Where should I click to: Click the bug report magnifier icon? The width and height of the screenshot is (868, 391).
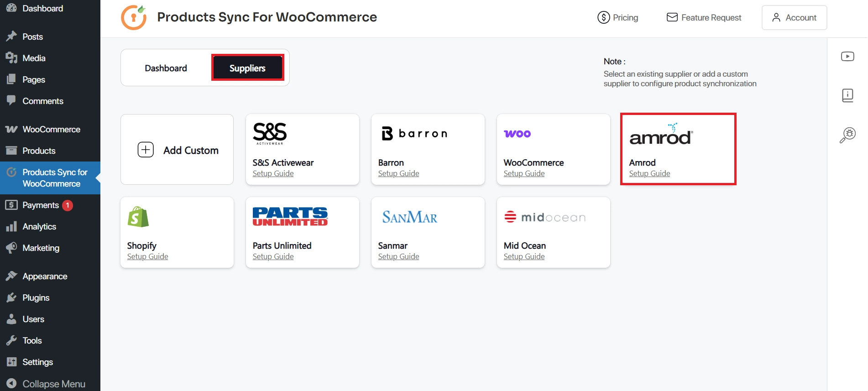848,134
